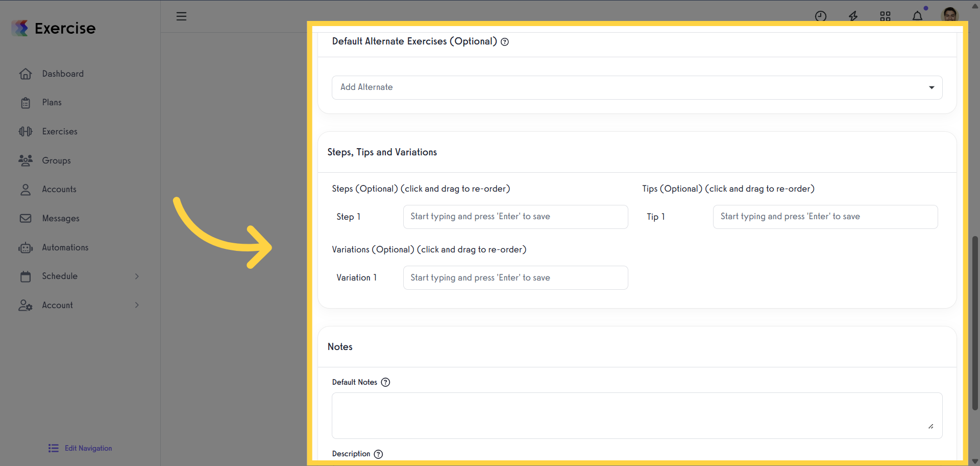Screen dimensions: 980x466
Task: Check notifications with the bell icon
Action: 918,16
